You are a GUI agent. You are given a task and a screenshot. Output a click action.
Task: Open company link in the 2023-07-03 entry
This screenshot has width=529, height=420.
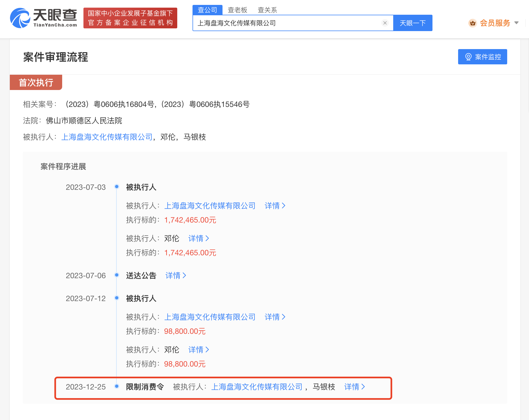tap(210, 206)
